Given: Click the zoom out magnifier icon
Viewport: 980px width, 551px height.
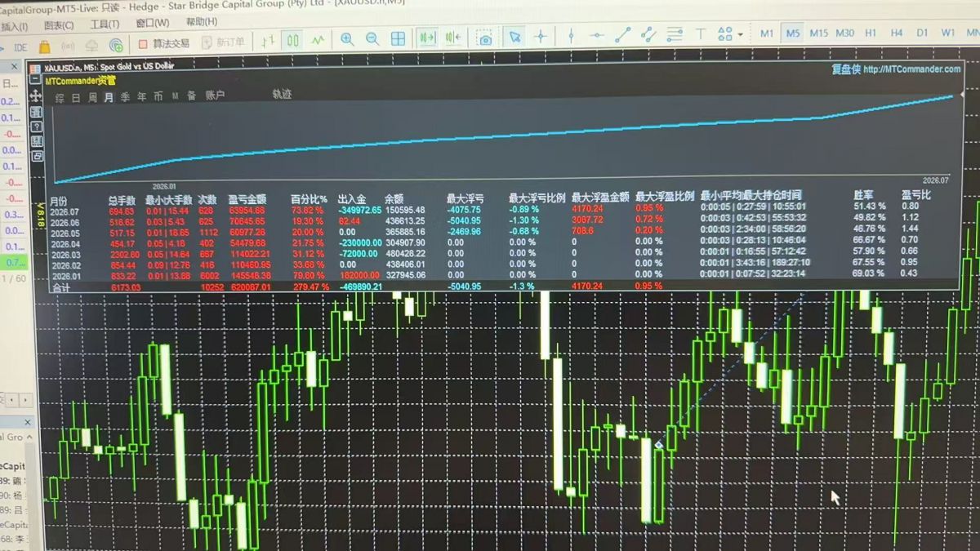Looking at the screenshot, I should (372, 38).
